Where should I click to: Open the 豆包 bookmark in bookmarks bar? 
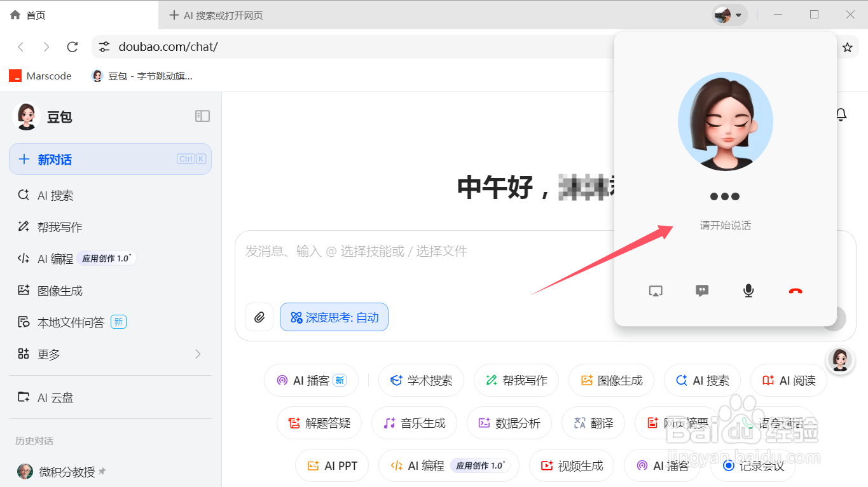(x=142, y=76)
